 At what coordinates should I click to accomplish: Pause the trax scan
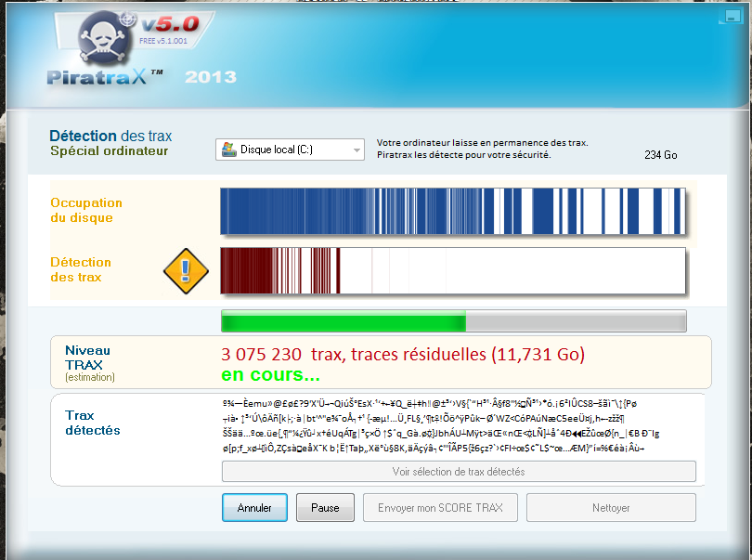pos(325,508)
